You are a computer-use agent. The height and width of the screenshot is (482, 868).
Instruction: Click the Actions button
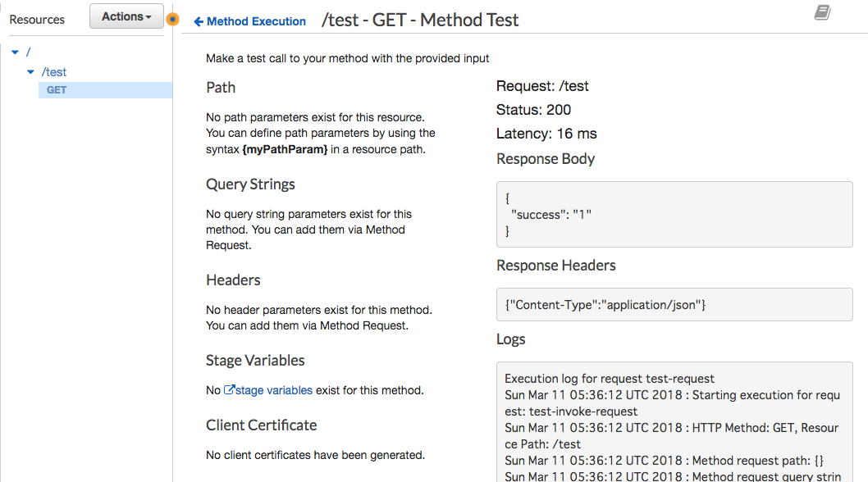tap(126, 16)
